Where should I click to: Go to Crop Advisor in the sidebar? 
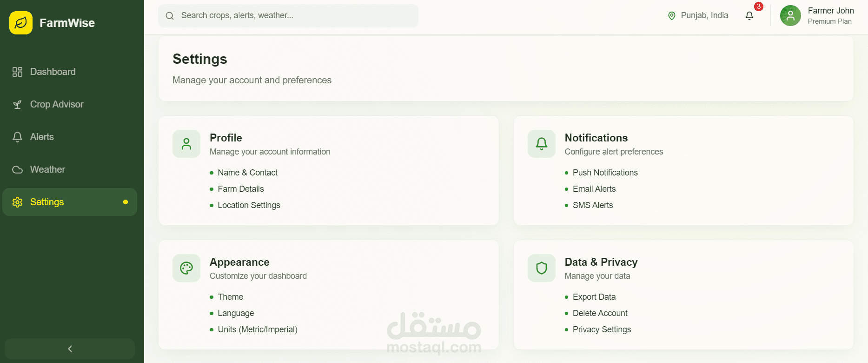57,104
